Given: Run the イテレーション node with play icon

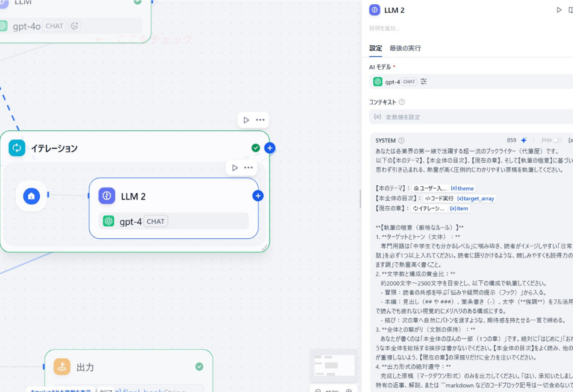Looking at the screenshot, I should (x=246, y=120).
